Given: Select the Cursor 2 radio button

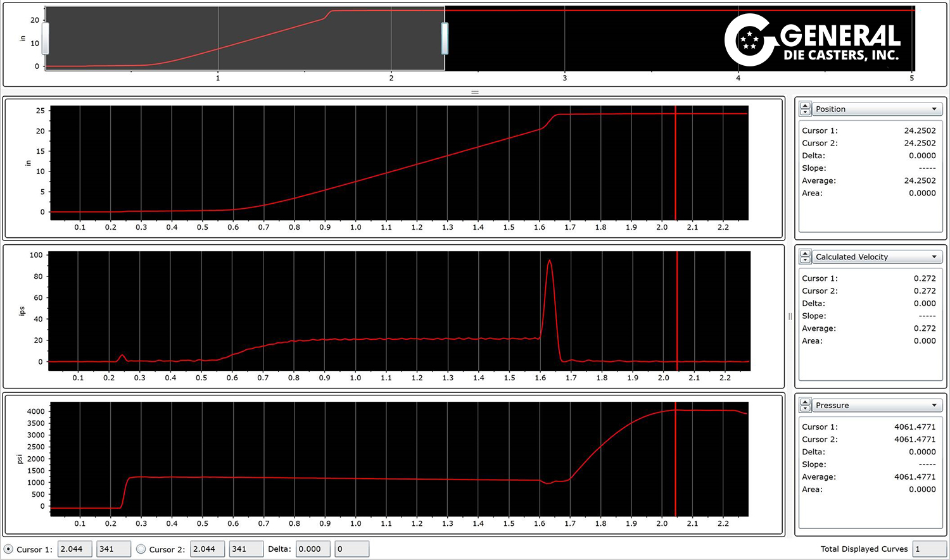Looking at the screenshot, I should click(141, 549).
